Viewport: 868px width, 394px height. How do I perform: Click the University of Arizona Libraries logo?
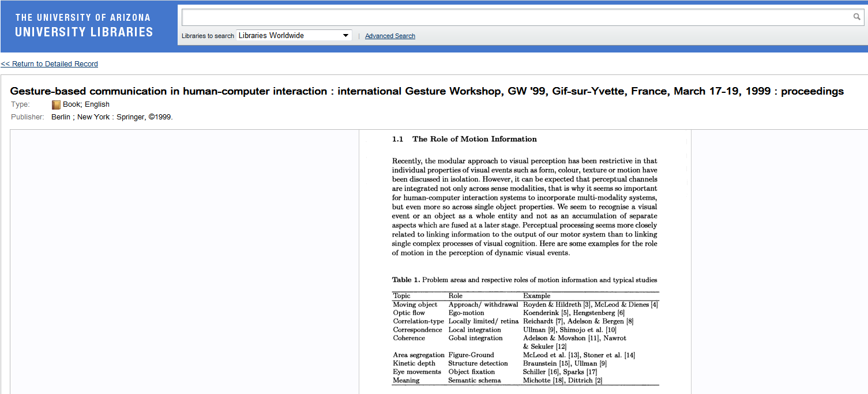tap(84, 25)
